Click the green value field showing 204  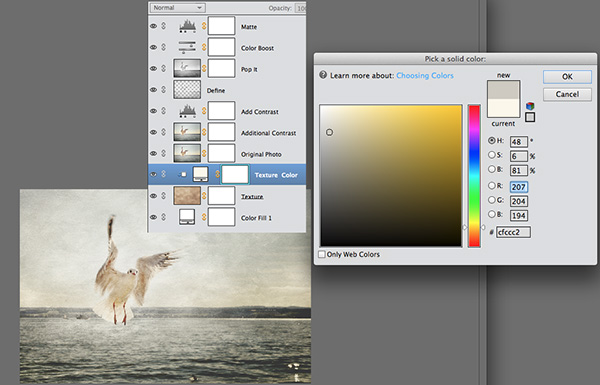pyautogui.click(x=518, y=201)
